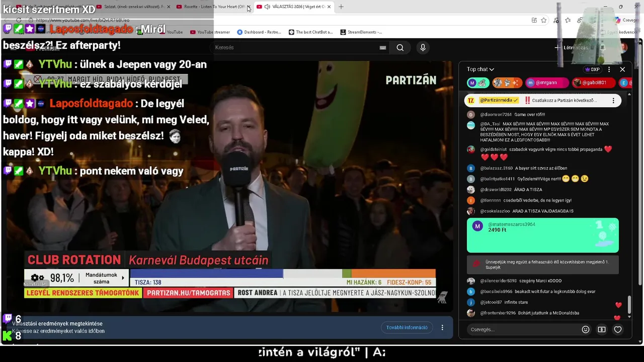Bookmark page with star icon

(x=544, y=20)
